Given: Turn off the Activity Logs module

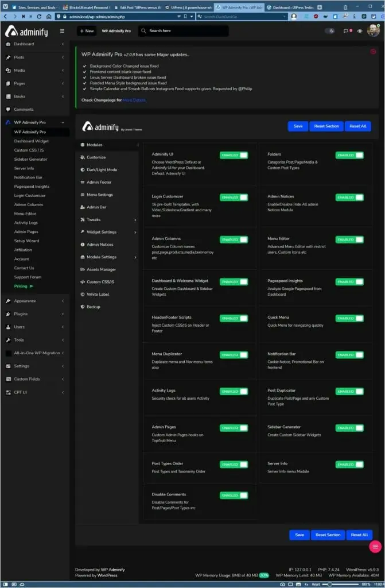Looking at the screenshot, I should [x=234, y=392].
